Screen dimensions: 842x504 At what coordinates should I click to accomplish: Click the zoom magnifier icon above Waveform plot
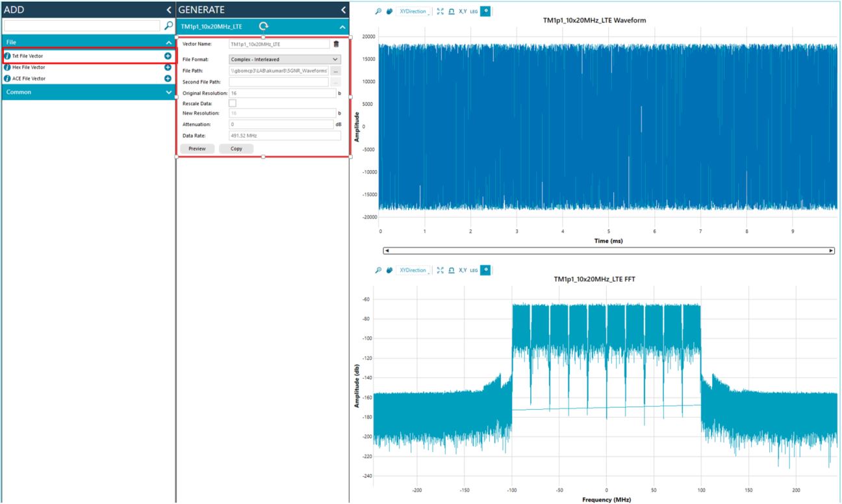click(378, 12)
